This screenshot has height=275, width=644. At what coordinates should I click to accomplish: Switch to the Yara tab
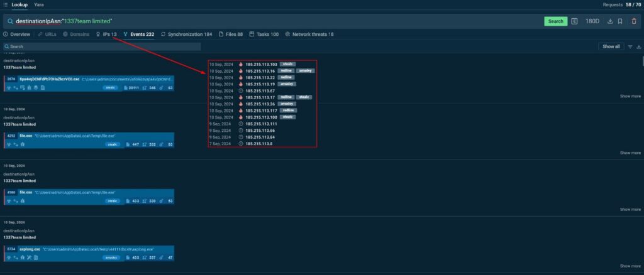(x=39, y=5)
